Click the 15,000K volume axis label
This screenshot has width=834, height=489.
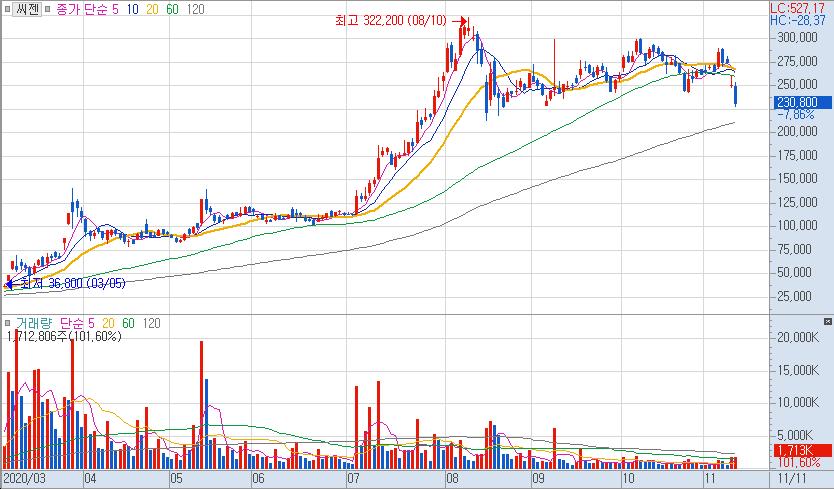click(798, 370)
